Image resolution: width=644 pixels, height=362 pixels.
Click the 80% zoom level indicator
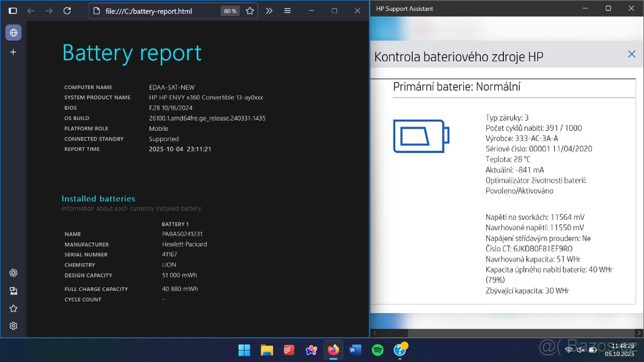[230, 11]
